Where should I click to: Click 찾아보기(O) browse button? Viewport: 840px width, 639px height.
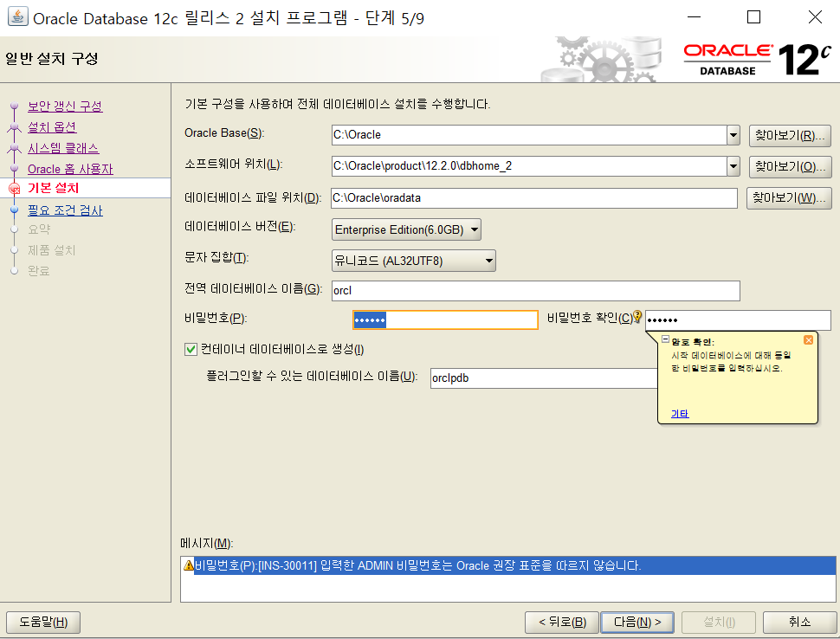(x=790, y=166)
